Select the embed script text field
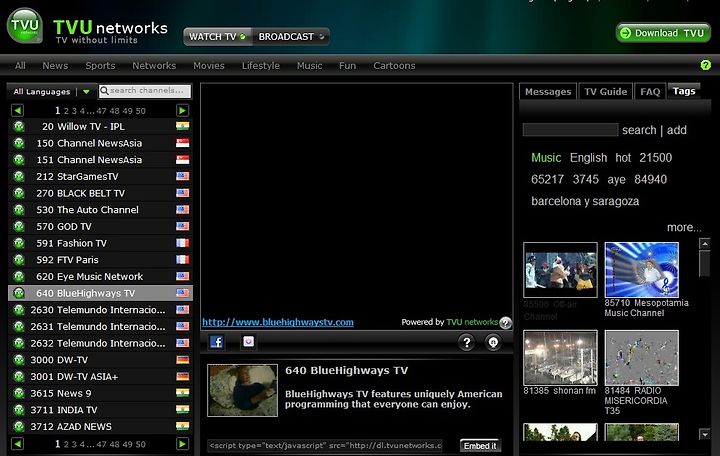The image size is (720, 456). coord(325,445)
